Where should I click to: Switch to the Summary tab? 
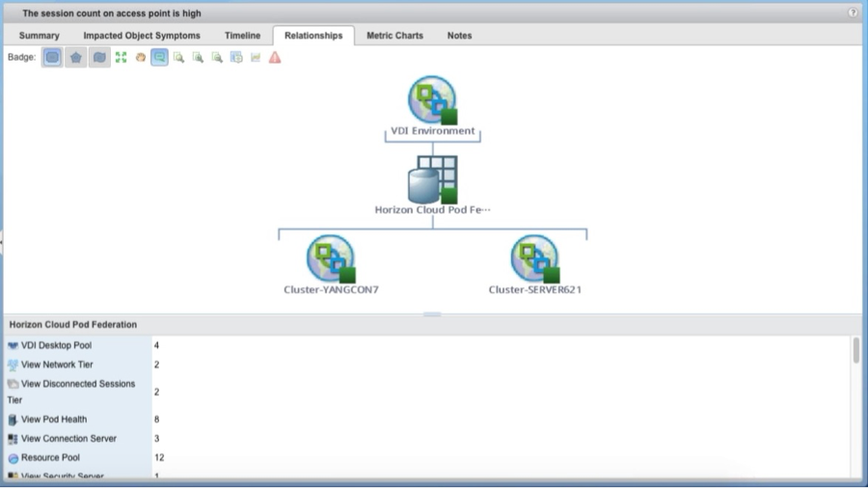(x=39, y=36)
